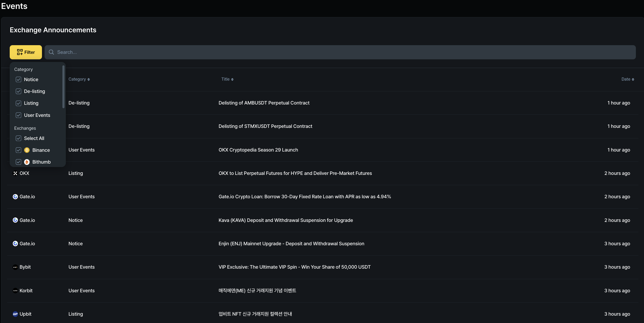Image resolution: width=644 pixels, height=323 pixels.
Task: Click the OKX exchange logo icon
Action: point(15,173)
